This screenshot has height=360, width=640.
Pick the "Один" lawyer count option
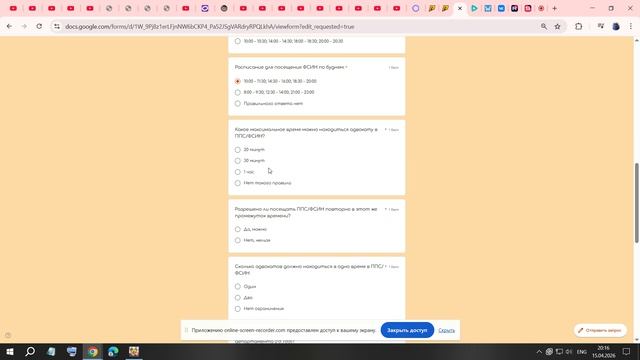(238, 287)
